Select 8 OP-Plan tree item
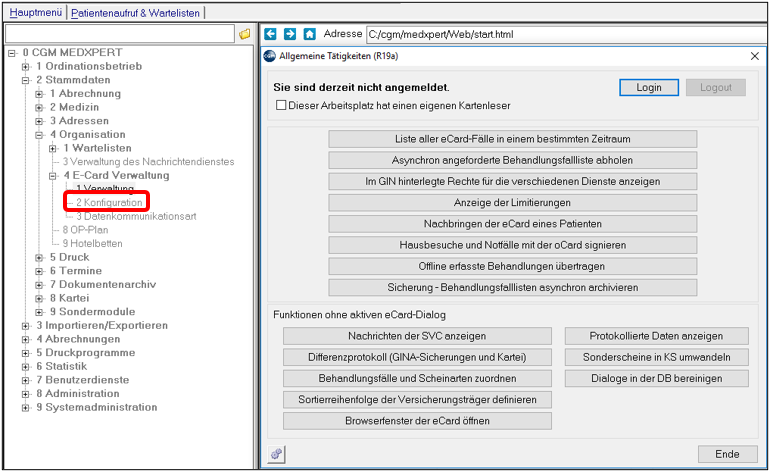Image resolution: width=770 pixels, height=472 pixels. pos(85,230)
